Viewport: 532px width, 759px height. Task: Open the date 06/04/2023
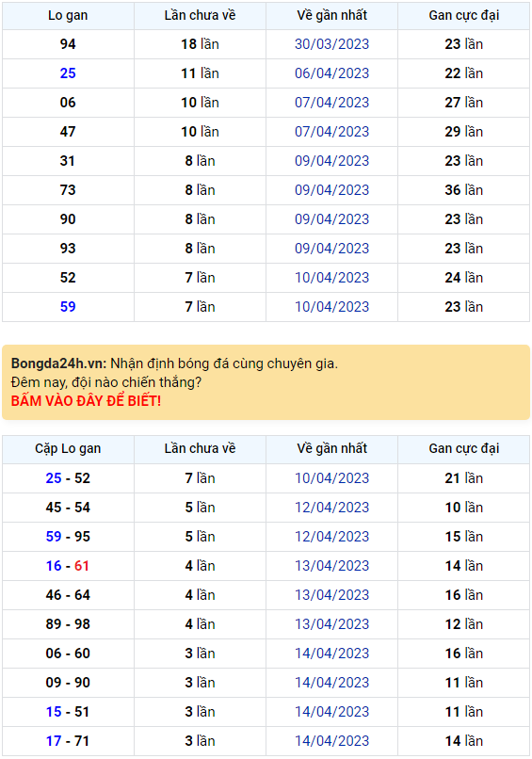(332, 73)
